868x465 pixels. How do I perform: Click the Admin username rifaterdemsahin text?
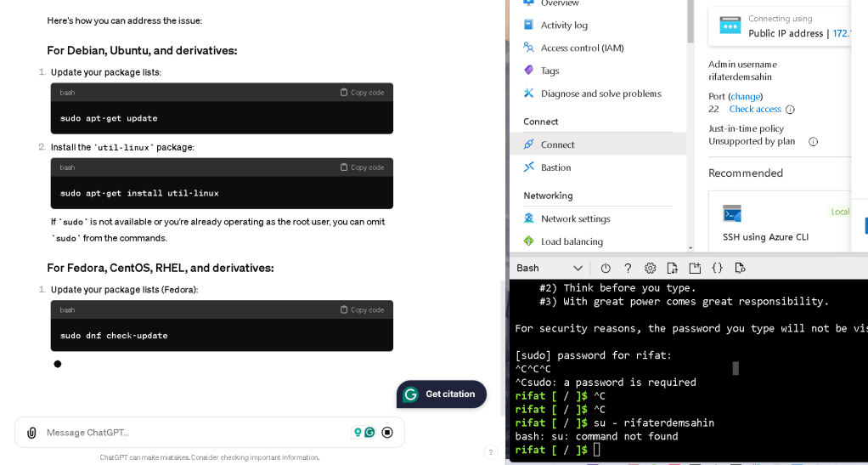pyautogui.click(x=740, y=77)
